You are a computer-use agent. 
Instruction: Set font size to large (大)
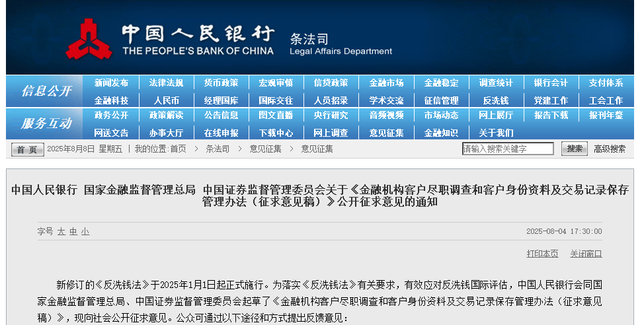coord(61,232)
